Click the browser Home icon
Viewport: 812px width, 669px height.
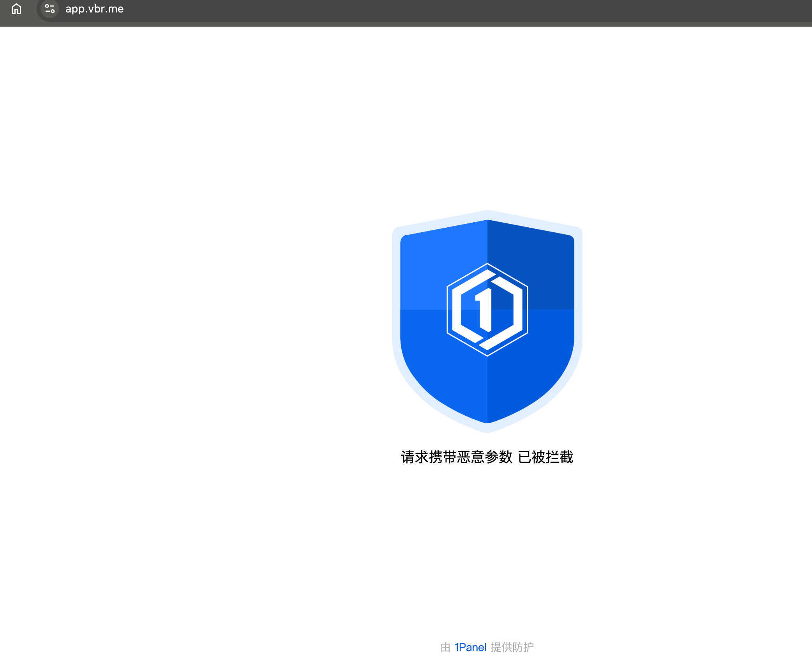click(16, 9)
